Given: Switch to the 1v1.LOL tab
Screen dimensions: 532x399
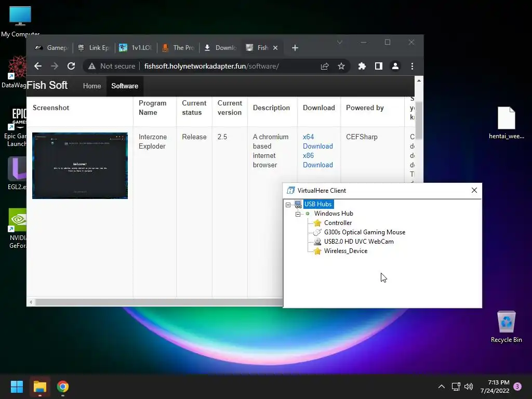Looking at the screenshot, I should (136, 48).
